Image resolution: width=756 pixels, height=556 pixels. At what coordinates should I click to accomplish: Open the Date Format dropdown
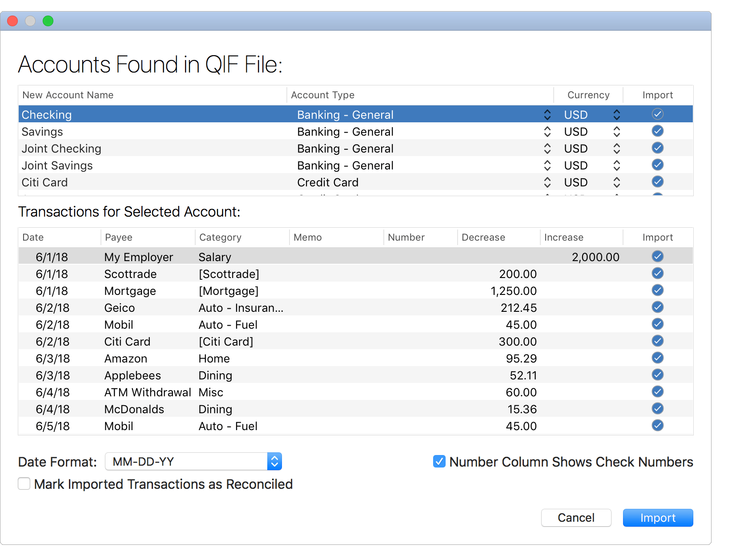(274, 461)
